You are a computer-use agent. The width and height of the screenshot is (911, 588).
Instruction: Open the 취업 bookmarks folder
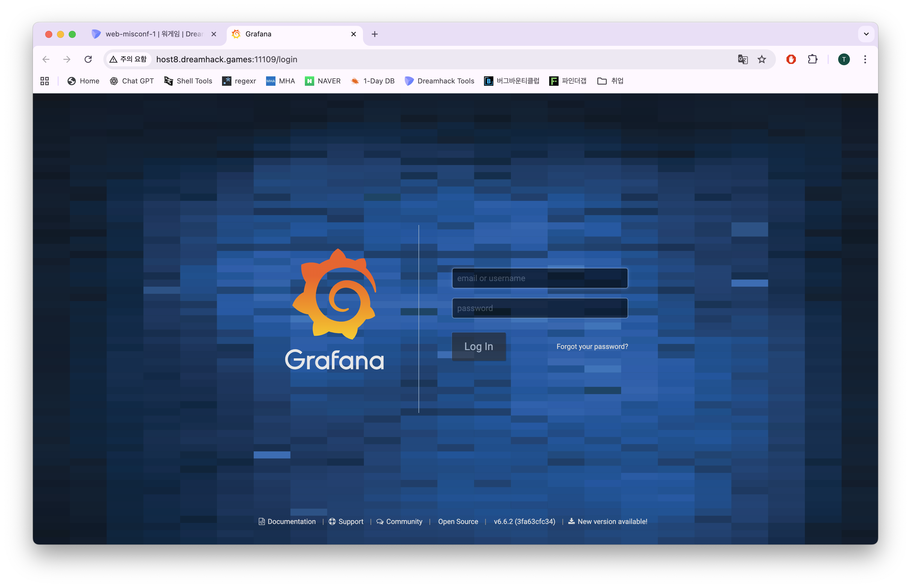point(610,81)
